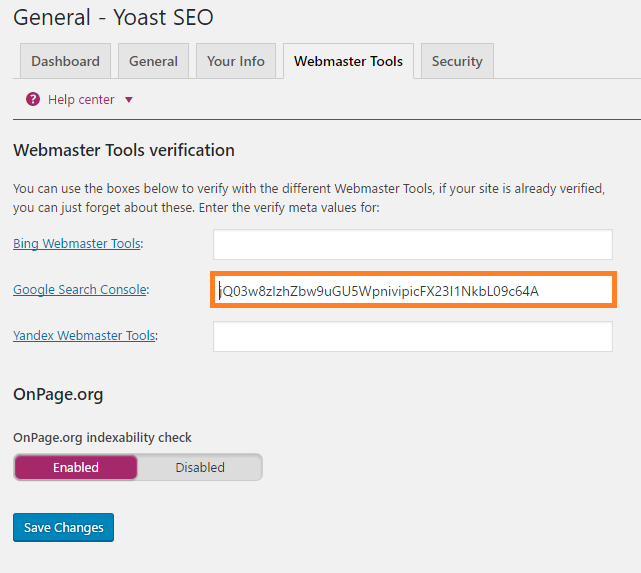Expand the Help center dropdown arrow
This screenshot has width=641, height=573.
[129, 100]
